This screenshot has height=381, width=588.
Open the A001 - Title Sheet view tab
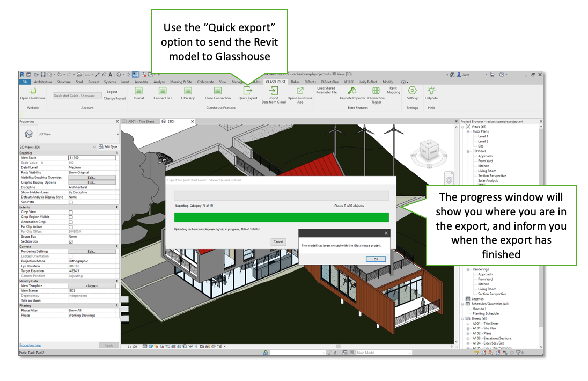tap(141, 121)
